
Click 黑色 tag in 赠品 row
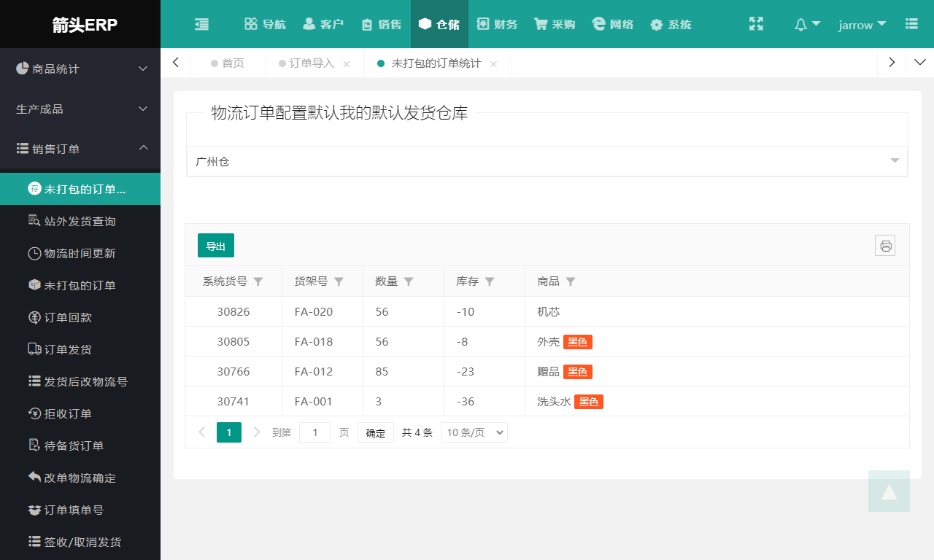click(578, 372)
